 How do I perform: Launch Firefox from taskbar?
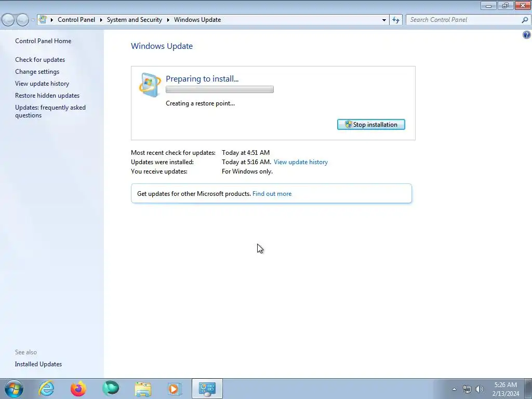pos(78,389)
